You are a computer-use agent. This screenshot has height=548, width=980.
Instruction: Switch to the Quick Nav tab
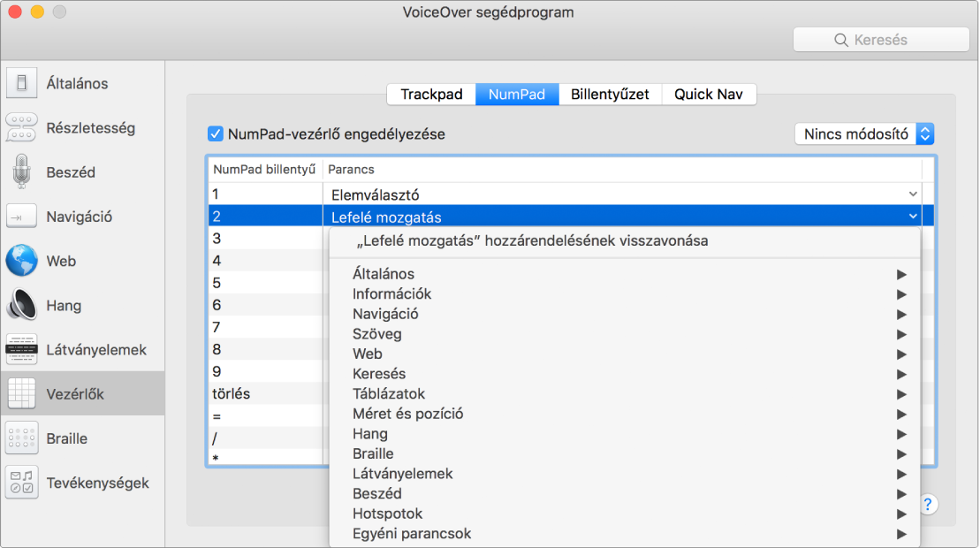coord(708,94)
